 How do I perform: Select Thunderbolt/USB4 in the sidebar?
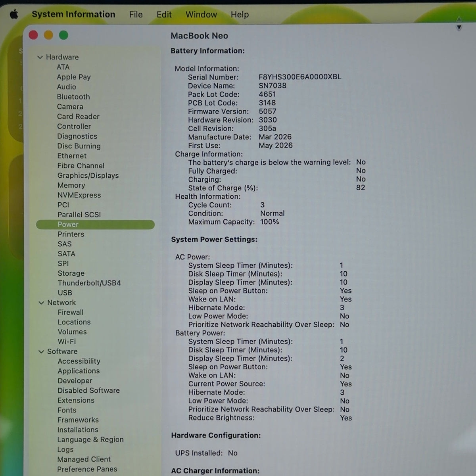pos(89,283)
